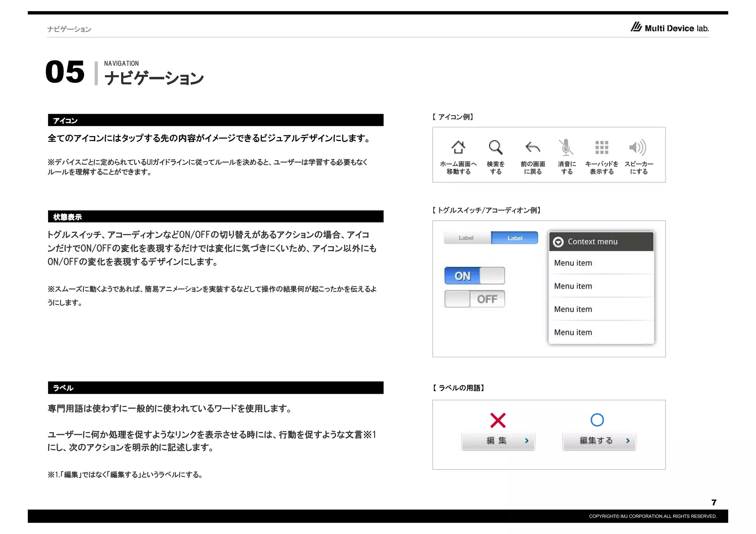Click the large 05 chapter number

65,72
